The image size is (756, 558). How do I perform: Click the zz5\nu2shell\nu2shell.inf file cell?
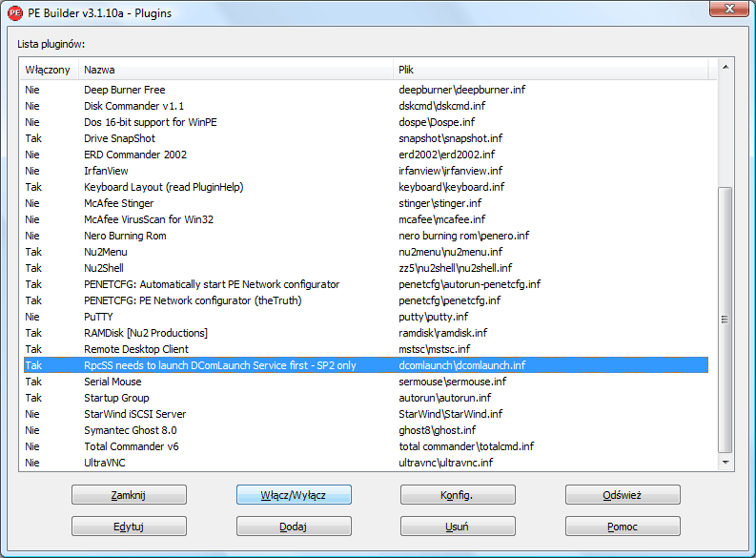pos(455,268)
